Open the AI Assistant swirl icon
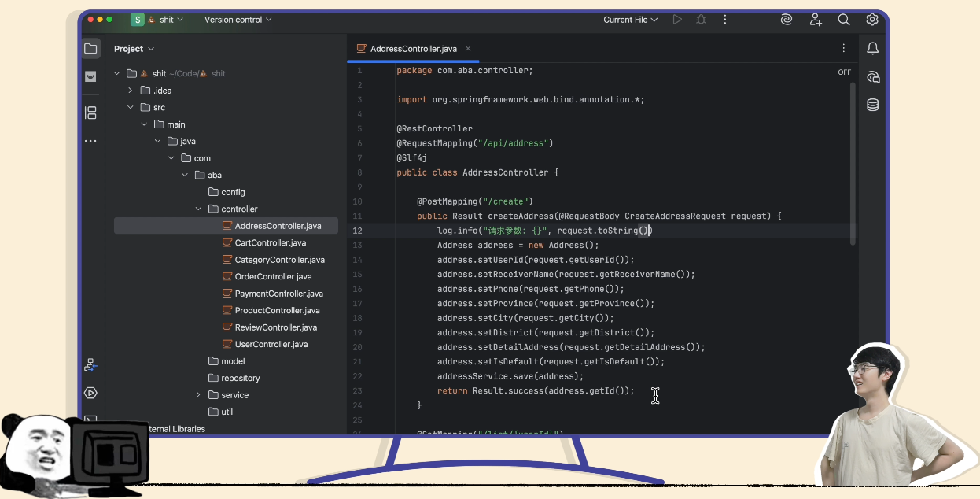 [x=786, y=20]
